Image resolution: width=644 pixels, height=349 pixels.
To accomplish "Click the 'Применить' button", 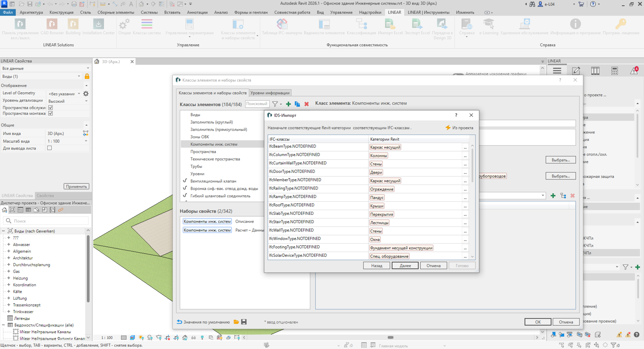I will point(76,186).
